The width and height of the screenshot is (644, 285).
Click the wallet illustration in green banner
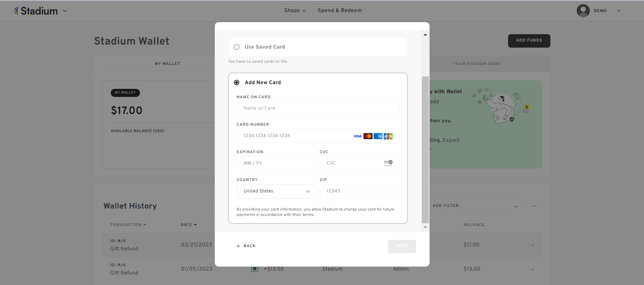(x=501, y=106)
